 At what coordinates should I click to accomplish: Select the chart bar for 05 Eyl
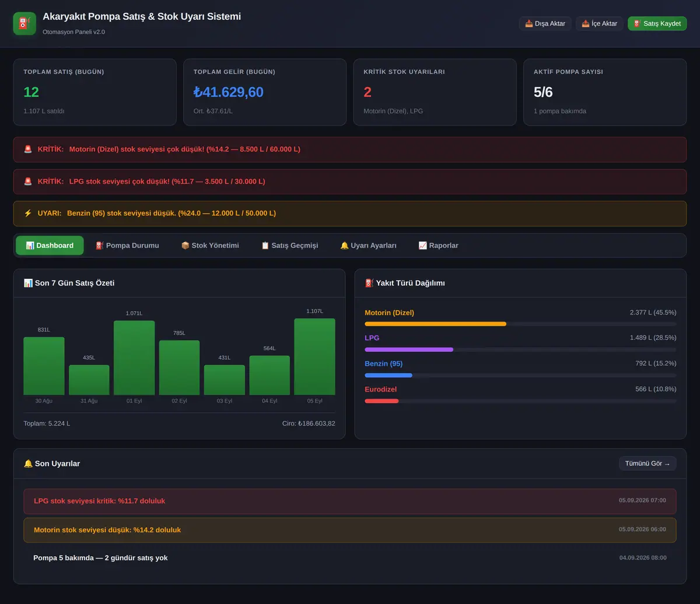coord(314,357)
